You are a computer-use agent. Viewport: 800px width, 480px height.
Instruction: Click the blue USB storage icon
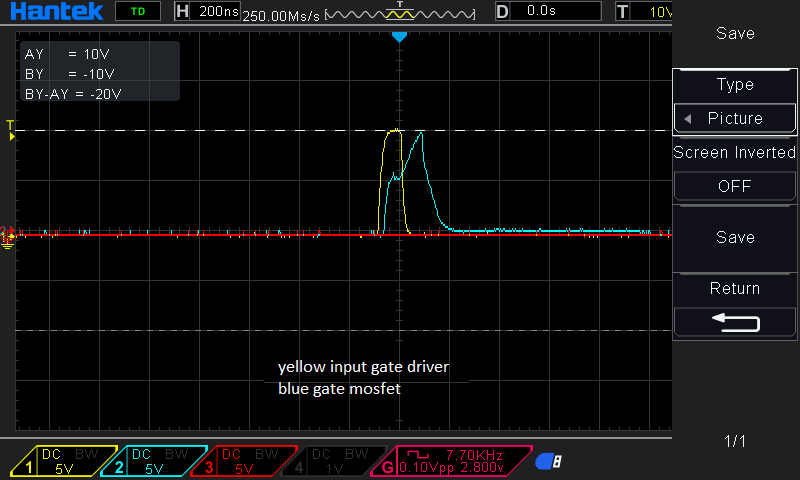(x=548, y=462)
